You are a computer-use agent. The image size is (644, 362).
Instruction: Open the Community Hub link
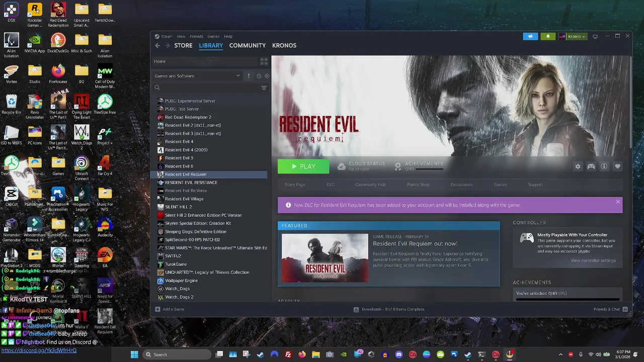(370, 185)
